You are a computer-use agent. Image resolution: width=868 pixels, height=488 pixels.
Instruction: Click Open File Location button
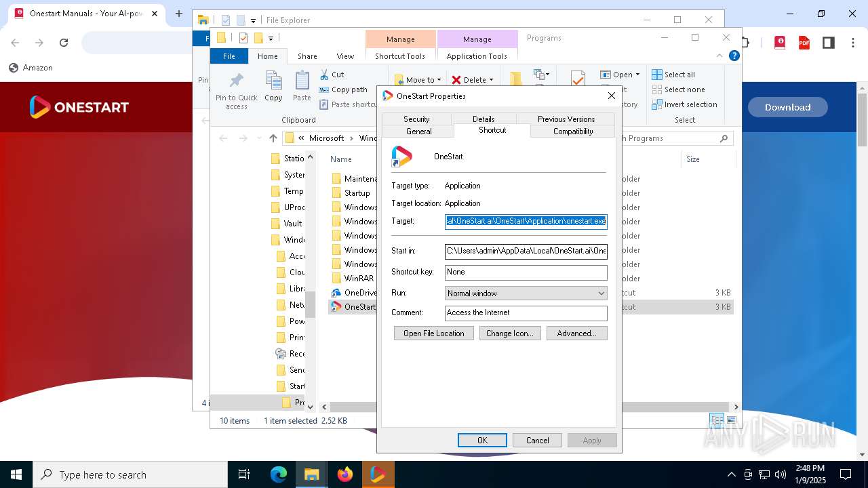[x=434, y=333]
